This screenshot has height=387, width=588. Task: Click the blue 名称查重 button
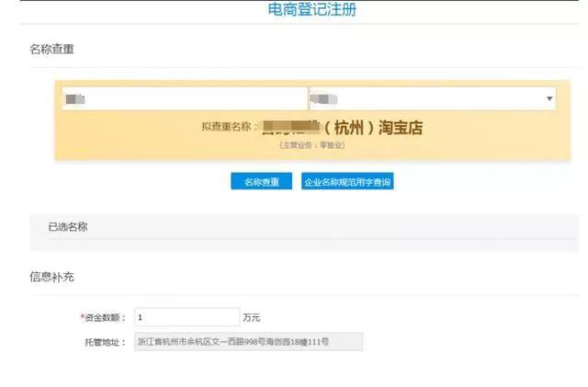[x=261, y=183]
